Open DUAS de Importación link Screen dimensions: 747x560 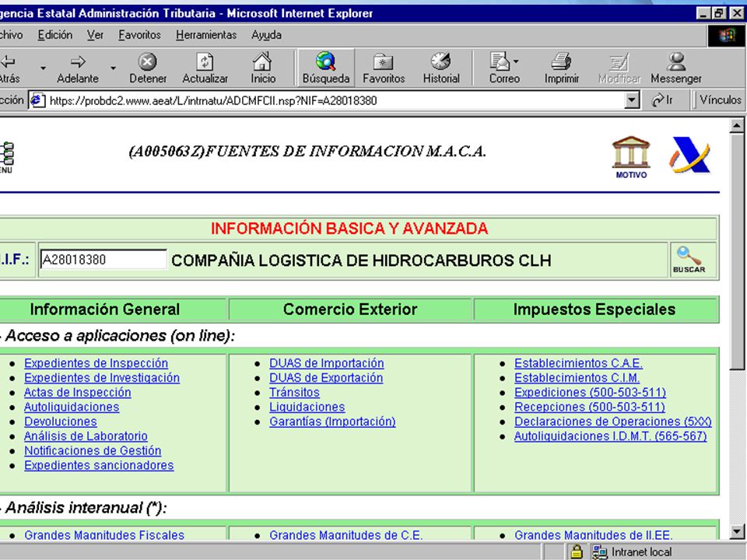[x=326, y=363]
